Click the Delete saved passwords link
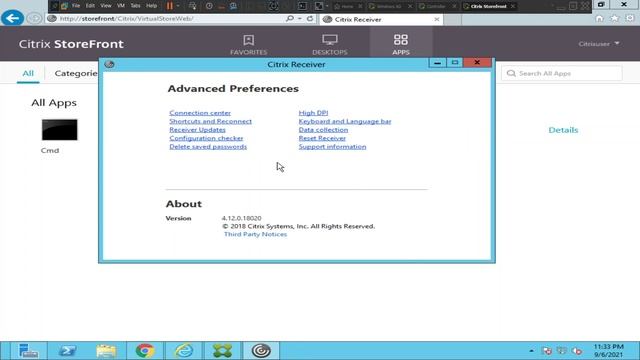 (x=208, y=147)
